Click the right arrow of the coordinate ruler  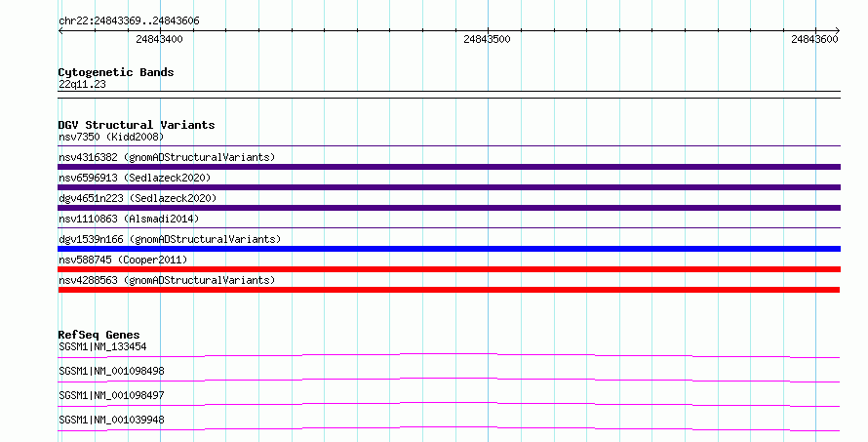838,30
